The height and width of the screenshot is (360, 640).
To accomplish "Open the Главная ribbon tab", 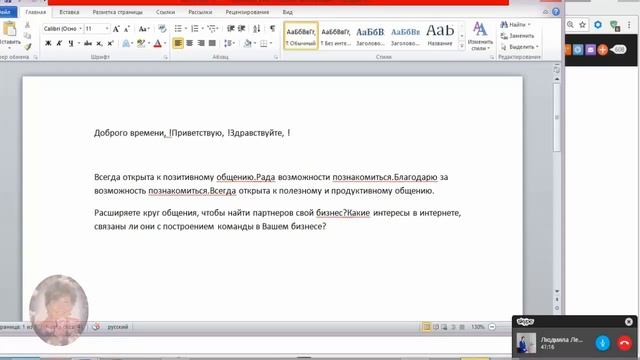I will [36, 12].
